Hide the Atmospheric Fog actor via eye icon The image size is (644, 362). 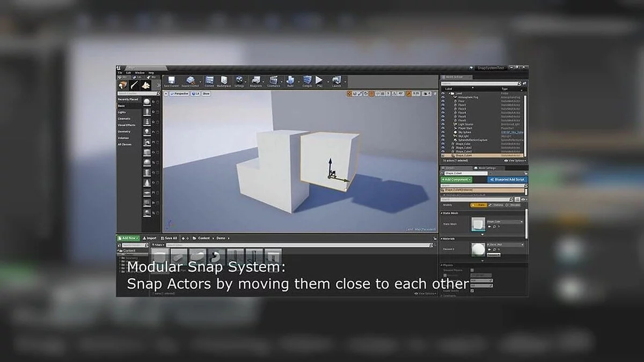[x=443, y=97]
